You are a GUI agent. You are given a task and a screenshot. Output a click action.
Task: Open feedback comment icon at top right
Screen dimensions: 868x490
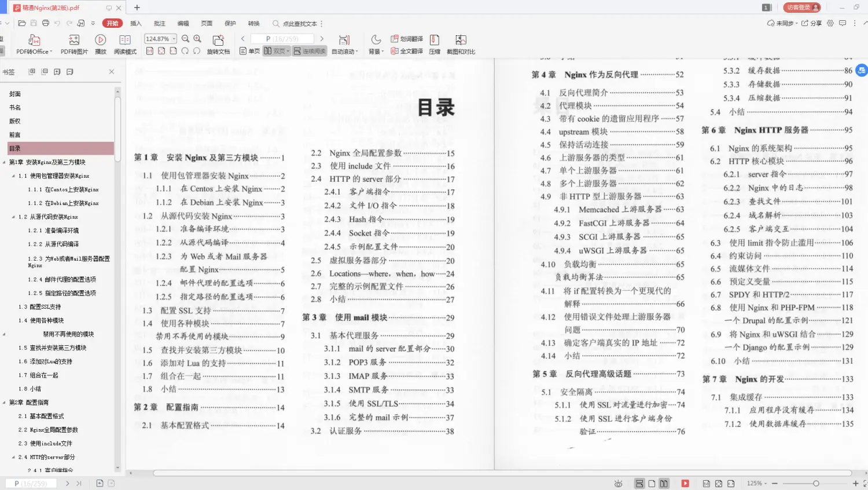843,23
